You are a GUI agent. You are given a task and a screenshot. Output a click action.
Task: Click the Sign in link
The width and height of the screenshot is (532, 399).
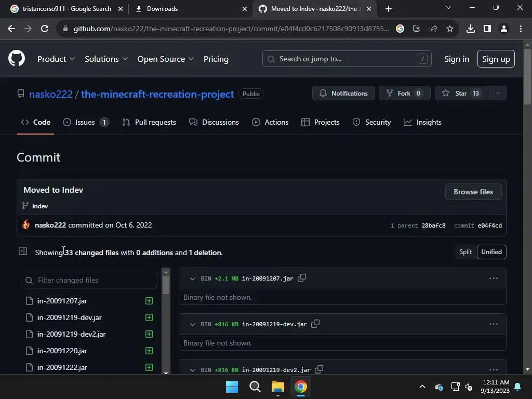coord(456,59)
